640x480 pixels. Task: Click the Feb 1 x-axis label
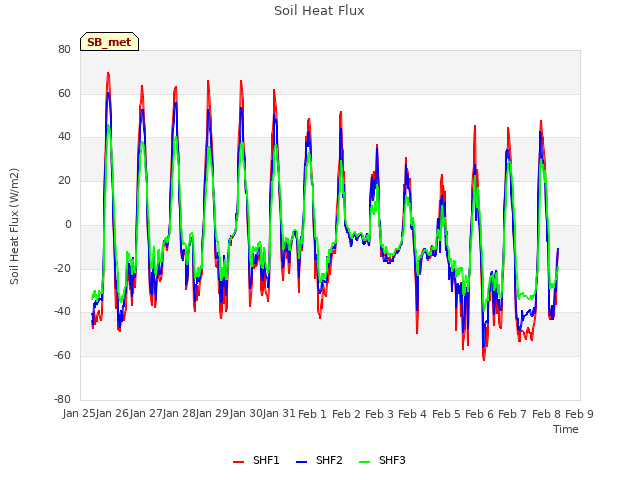[x=313, y=414]
